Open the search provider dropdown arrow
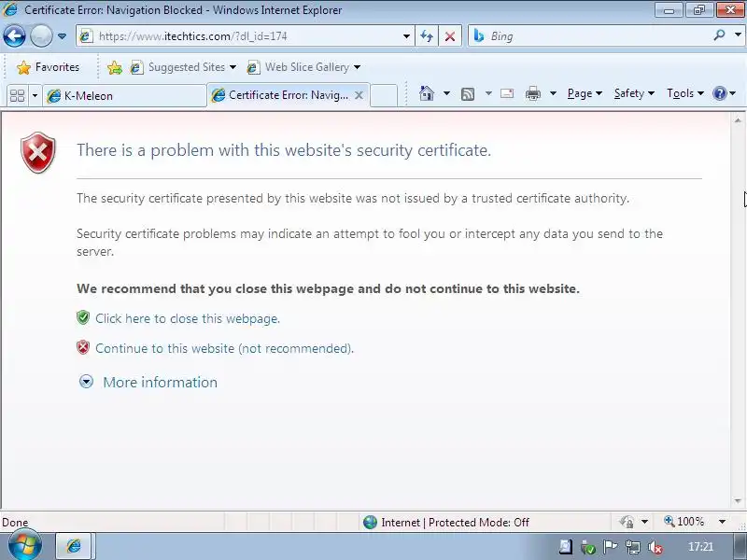The width and height of the screenshot is (747, 560). tap(738, 35)
